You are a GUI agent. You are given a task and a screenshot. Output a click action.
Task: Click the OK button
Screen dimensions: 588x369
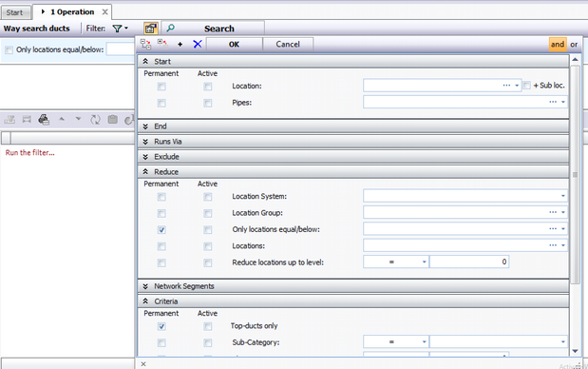[234, 45]
